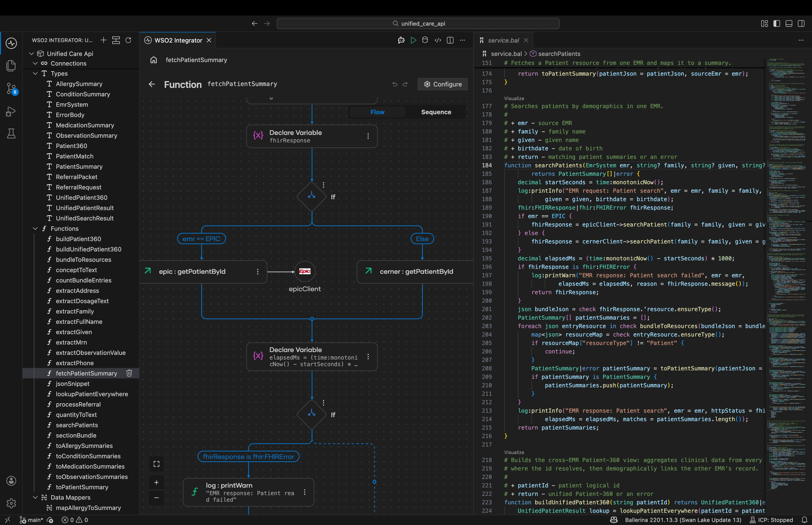
Task: Open the menu on fhirResponse Declare Variable node
Action: [x=368, y=136]
